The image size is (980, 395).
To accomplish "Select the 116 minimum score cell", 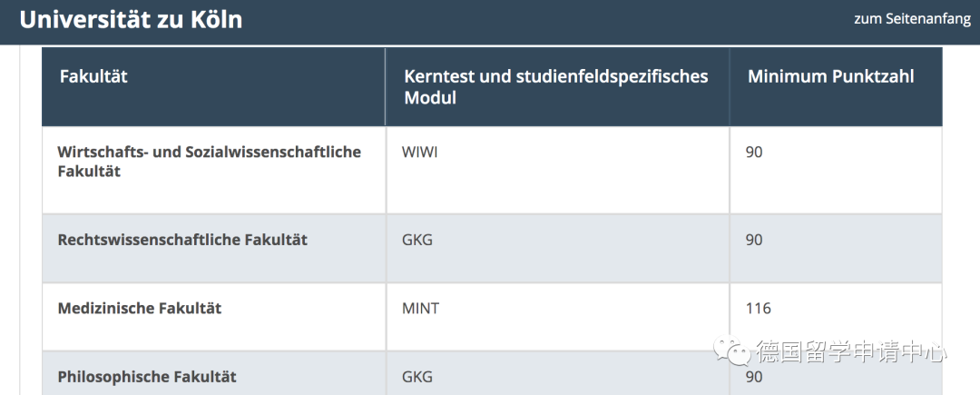I will pos(758,309).
